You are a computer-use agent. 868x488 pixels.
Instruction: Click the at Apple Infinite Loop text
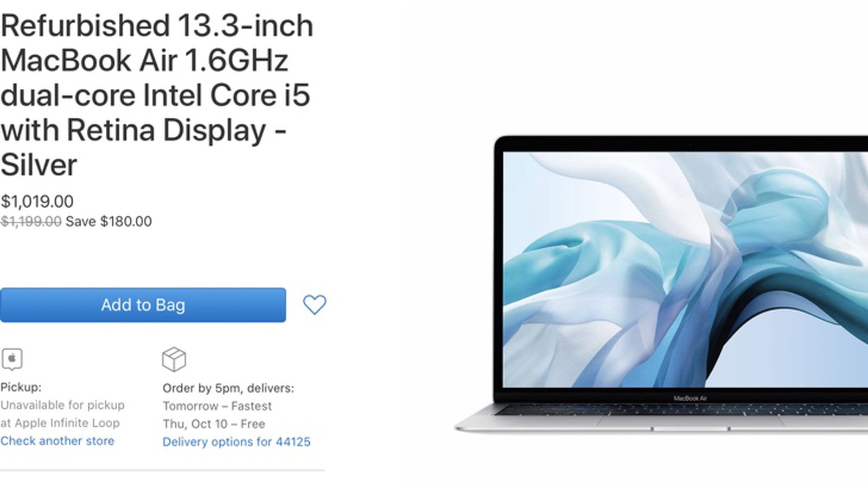click(x=60, y=423)
